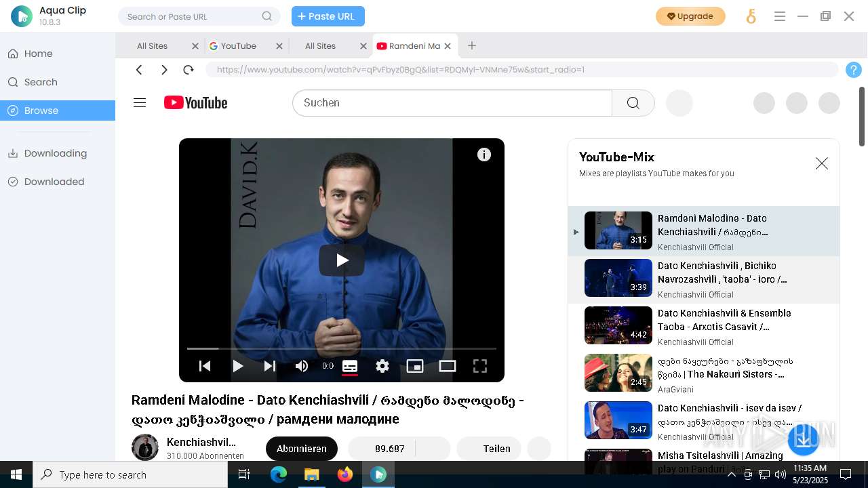Seek on the video progress bar
The image size is (868, 488).
[x=342, y=348]
